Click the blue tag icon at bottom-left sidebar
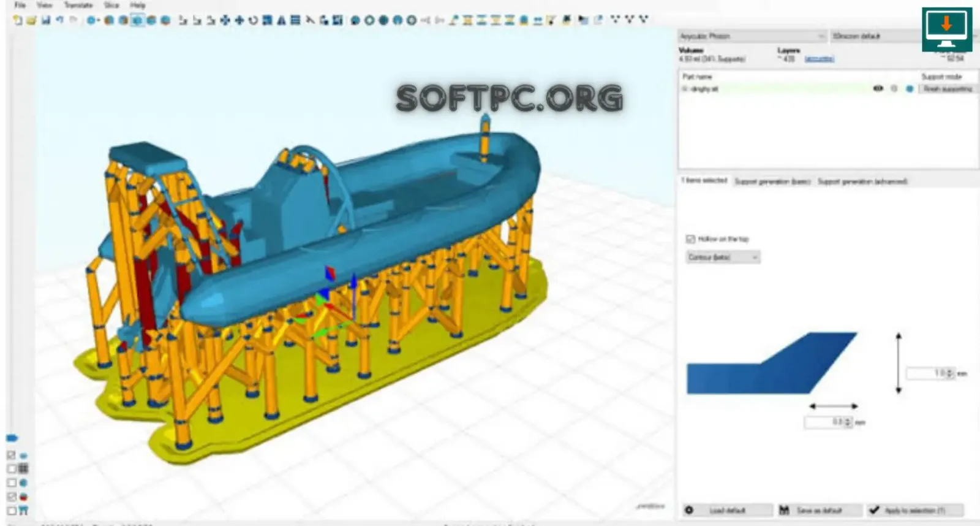The image size is (980, 526). (x=12, y=438)
